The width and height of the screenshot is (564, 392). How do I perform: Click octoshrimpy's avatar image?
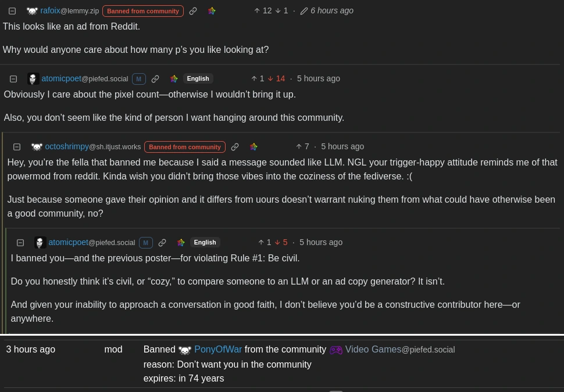pyautogui.click(x=37, y=147)
